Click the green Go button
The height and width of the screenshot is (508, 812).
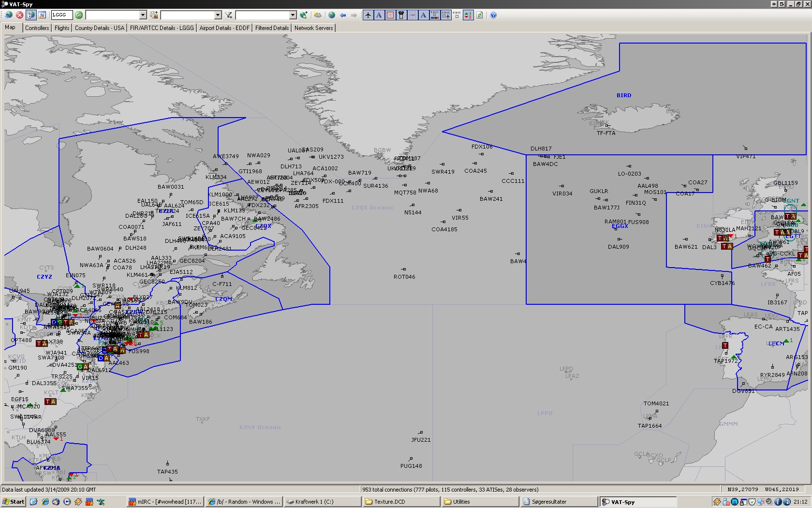pos(79,15)
